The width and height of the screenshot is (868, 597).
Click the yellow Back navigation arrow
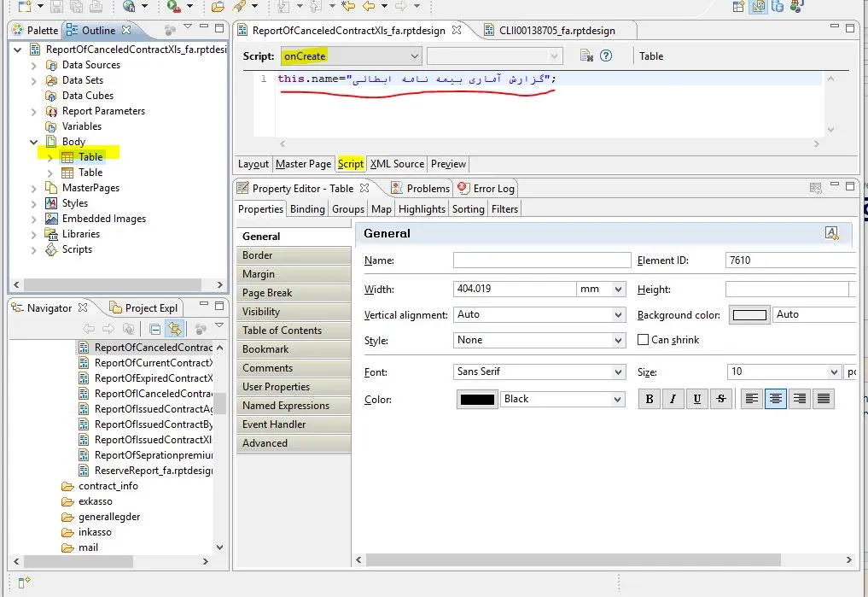pos(369,6)
